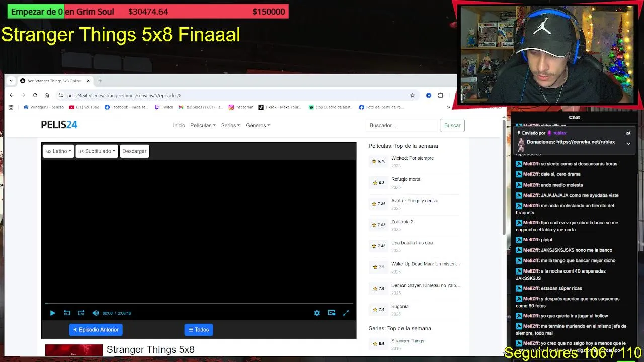Viewport: 644px width, 362px height.
Task: Click the rublax username in pinned message
Action: click(560, 133)
